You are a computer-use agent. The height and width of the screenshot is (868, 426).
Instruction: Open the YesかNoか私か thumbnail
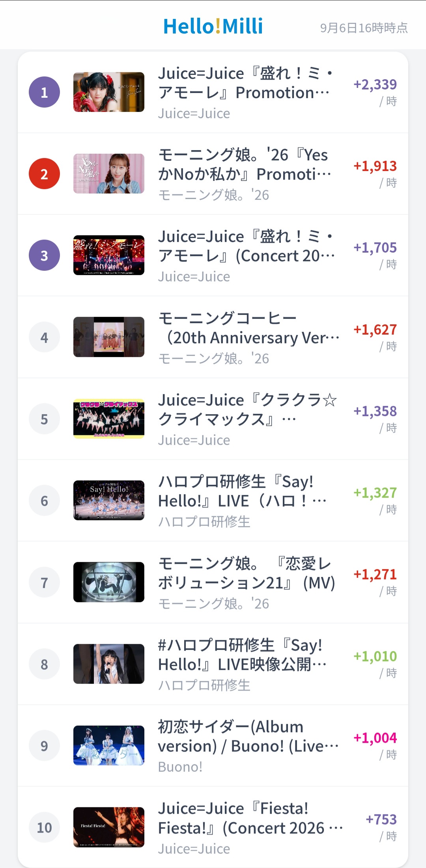(109, 174)
